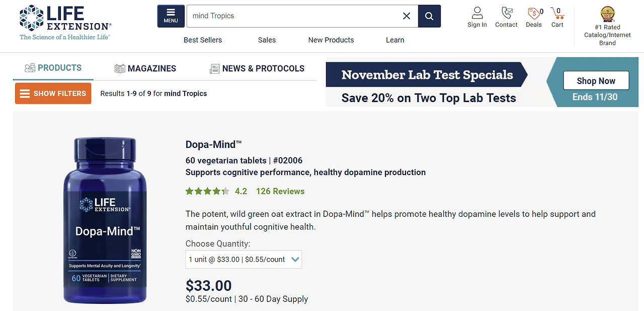Select the Products tab
The height and width of the screenshot is (311, 644).
click(53, 68)
